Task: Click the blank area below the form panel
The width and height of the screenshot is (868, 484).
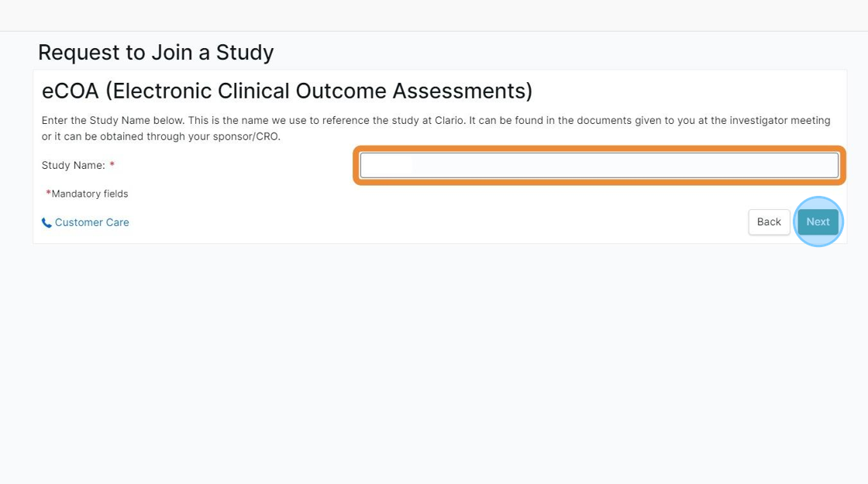Action: pyautogui.click(x=434, y=359)
